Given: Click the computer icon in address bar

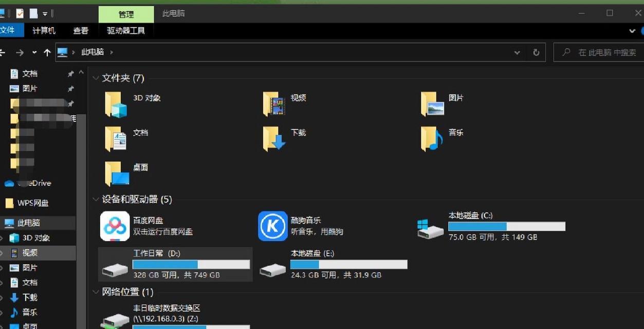Looking at the screenshot, I should click(62, 52).
